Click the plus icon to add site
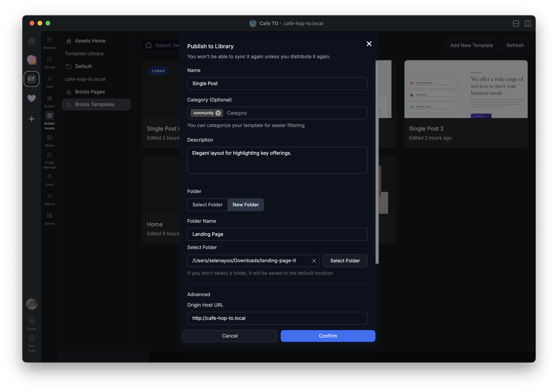558x392 pixels. 32,119
